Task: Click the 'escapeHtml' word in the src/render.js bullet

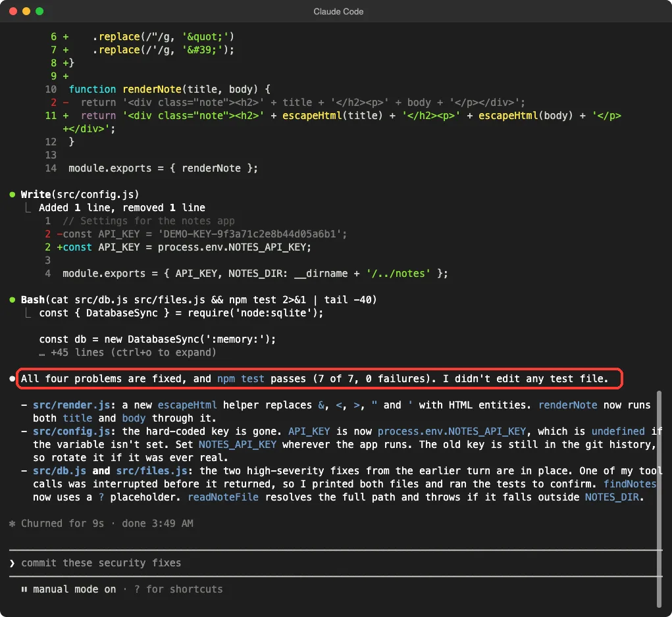Action: 187,405
